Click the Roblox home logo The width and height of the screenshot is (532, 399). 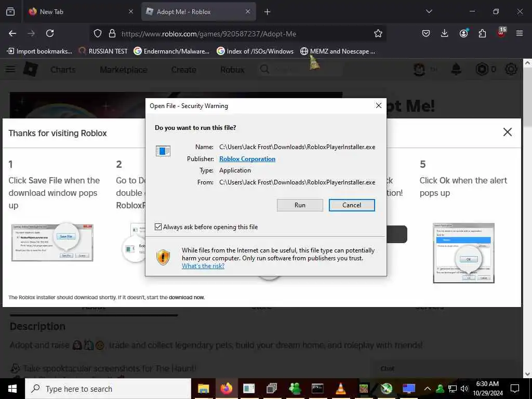point(31,69)
